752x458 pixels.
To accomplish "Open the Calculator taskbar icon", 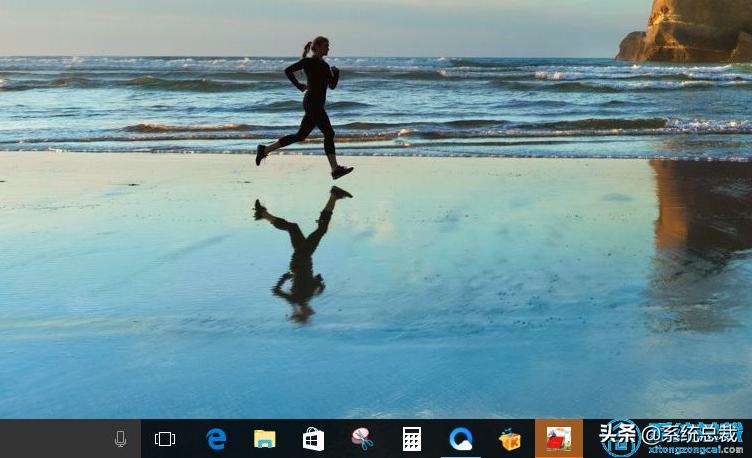I will (411, 439).
